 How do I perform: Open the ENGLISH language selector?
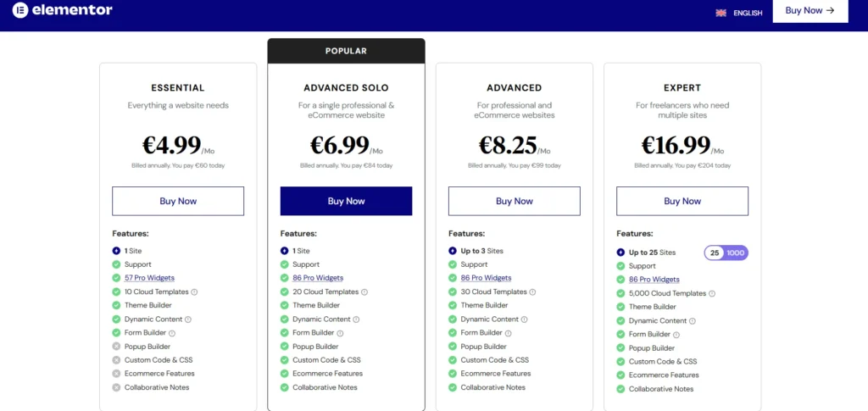[x=748, y=14]
